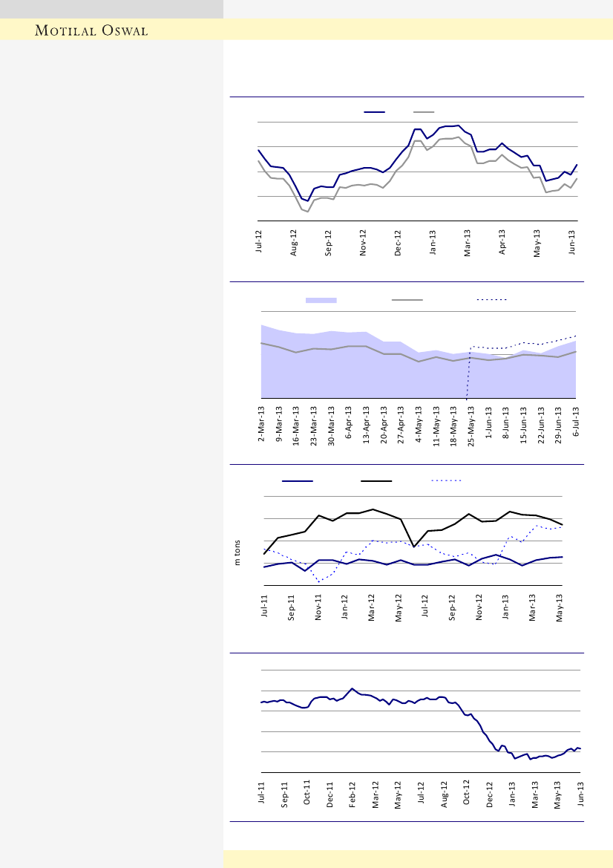Click the blue dotted legend in third chart
Image resolution: width=613 pixels, height=868 pixels.
pyautogui.click(x=448, y=481)
